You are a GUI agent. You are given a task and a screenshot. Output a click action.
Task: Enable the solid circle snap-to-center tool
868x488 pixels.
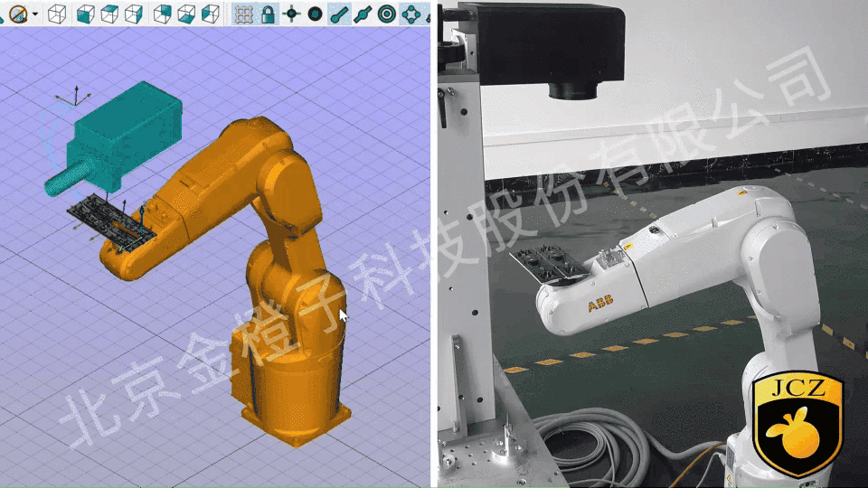point(315,14)
